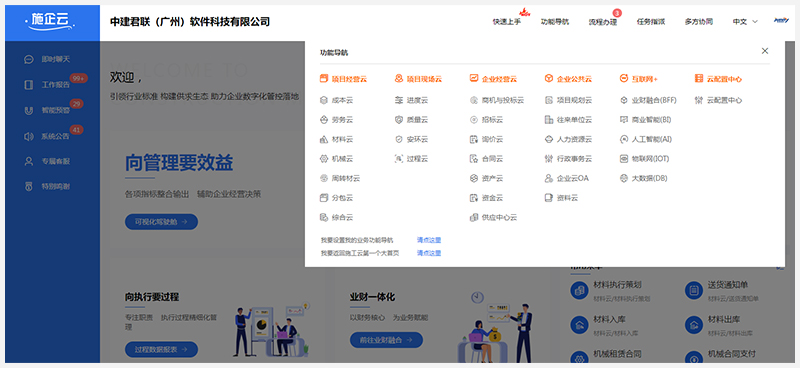Click the 合同云 icon

coord(473,159)
